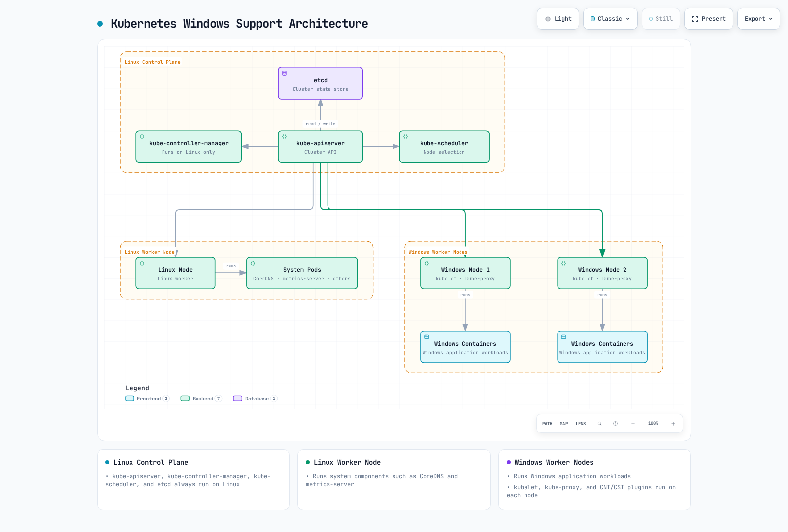Select the kube-apiserver node

pyautogui.click(x=321, y=146)
